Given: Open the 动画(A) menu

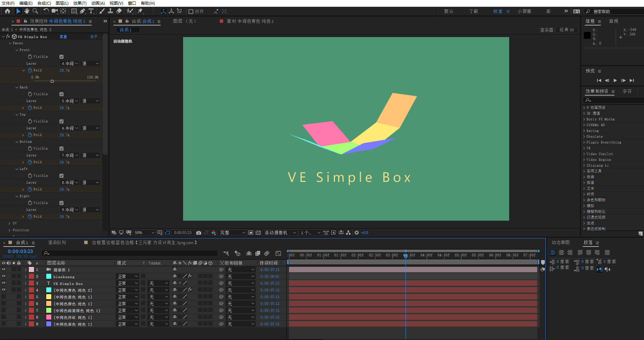Looking at the screenshot, I should (x=98, y=3).
